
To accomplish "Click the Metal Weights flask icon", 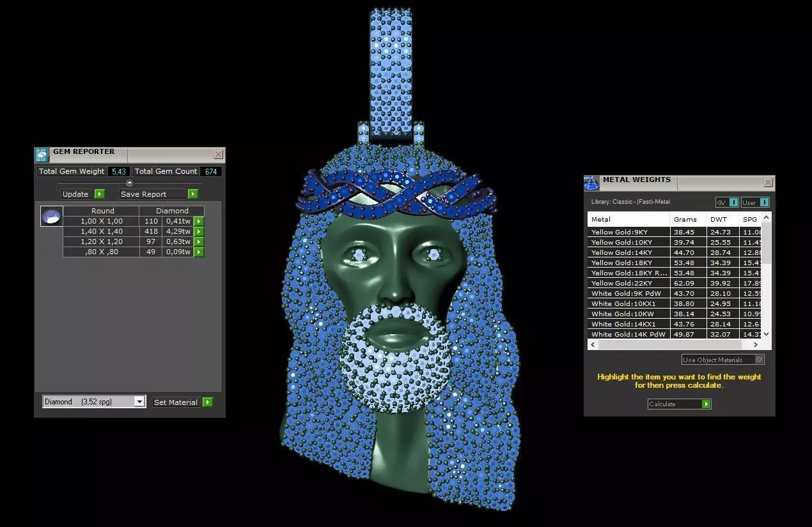I will click(x=591, y=183).
